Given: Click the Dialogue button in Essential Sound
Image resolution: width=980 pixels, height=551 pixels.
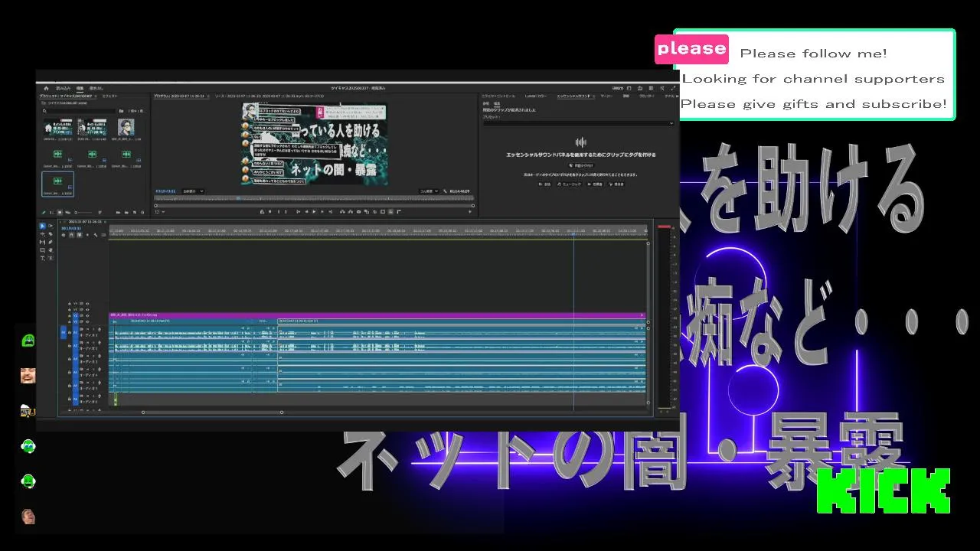Looking at the screenshot, I should pyautogui.click(x=544, y=184).
